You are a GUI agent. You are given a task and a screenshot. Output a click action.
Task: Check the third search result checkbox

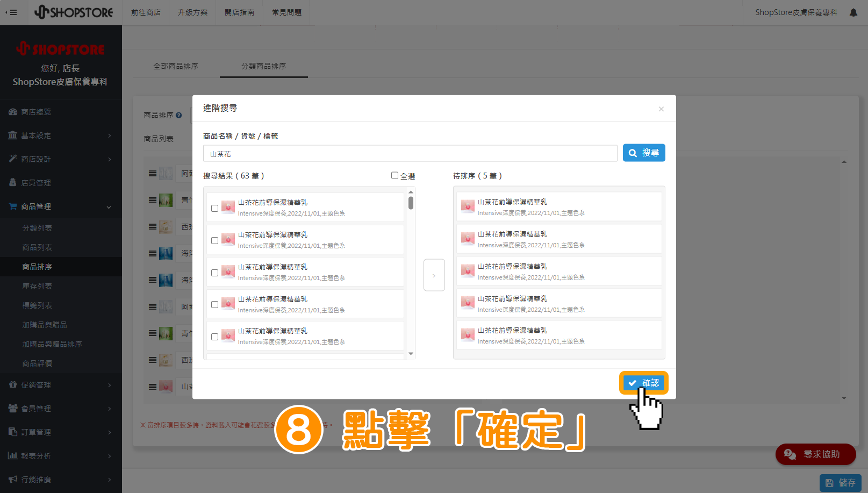click(x=215, y=273)
